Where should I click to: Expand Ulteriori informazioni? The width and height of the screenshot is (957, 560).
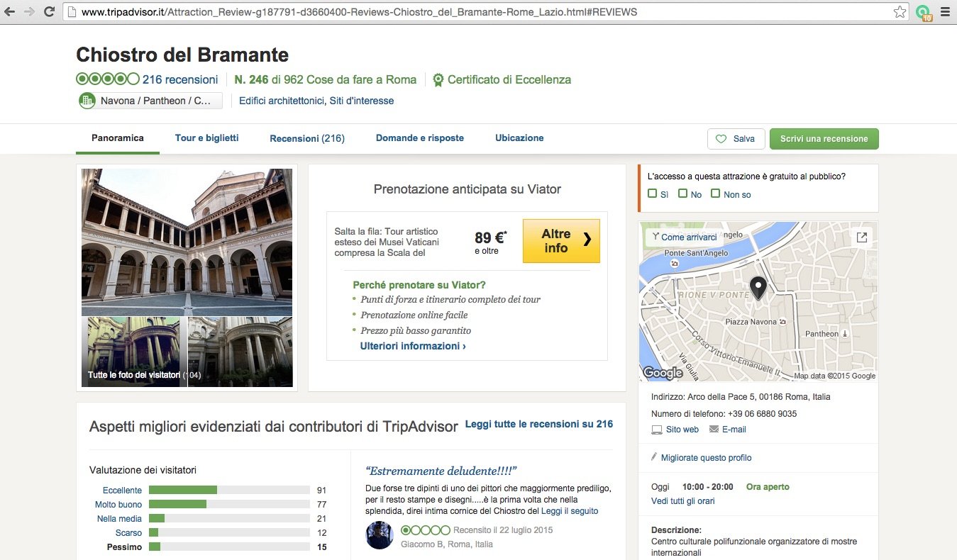click(413, 346)
